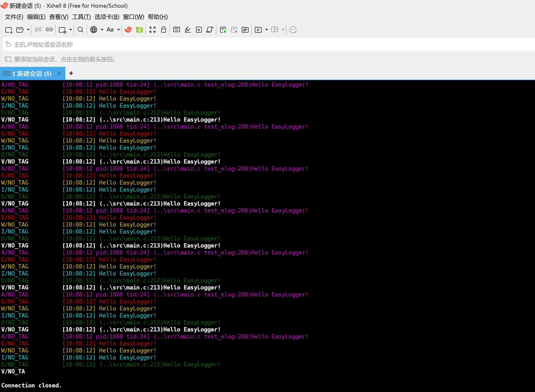Click the new tab group folder-plus icon

(x=258, y=30)
